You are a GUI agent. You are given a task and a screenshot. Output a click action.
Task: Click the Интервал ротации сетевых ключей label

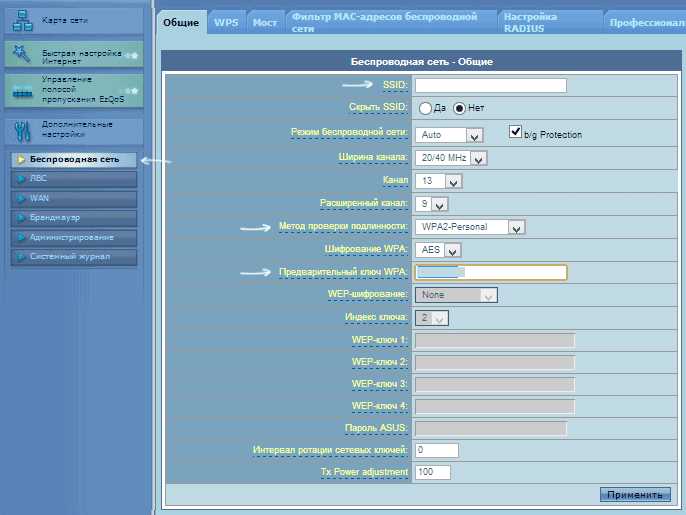[x=330, y=450]
